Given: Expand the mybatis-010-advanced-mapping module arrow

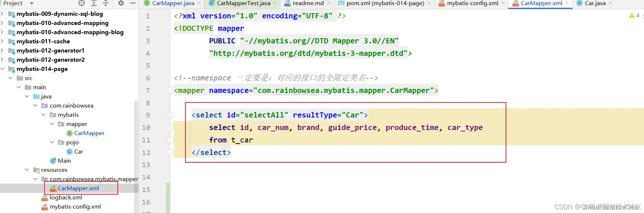Looking at the screenshot, I should pyautogui.click(x=3, y=23).
